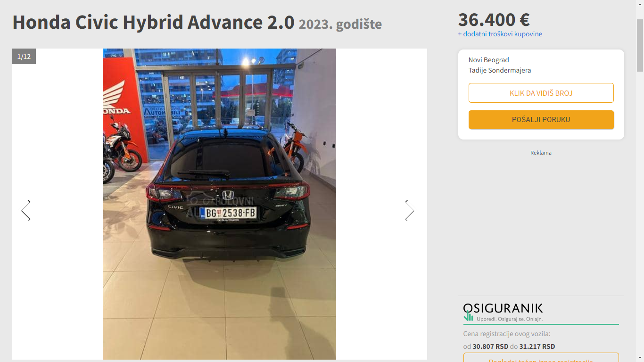Advance to the next photo with right arrow
Screen dimensions: 644x362
click(x=410, y=211)
